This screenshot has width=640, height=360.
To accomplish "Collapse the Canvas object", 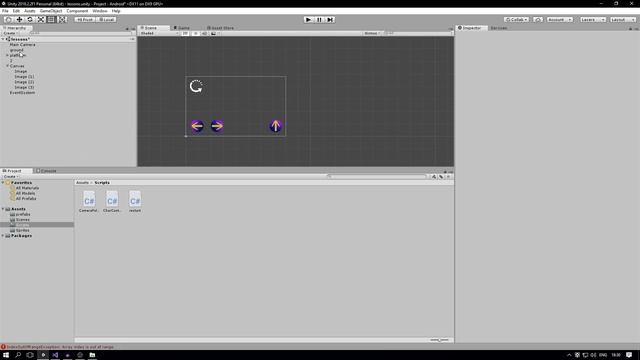I will [x=7, y=66].
